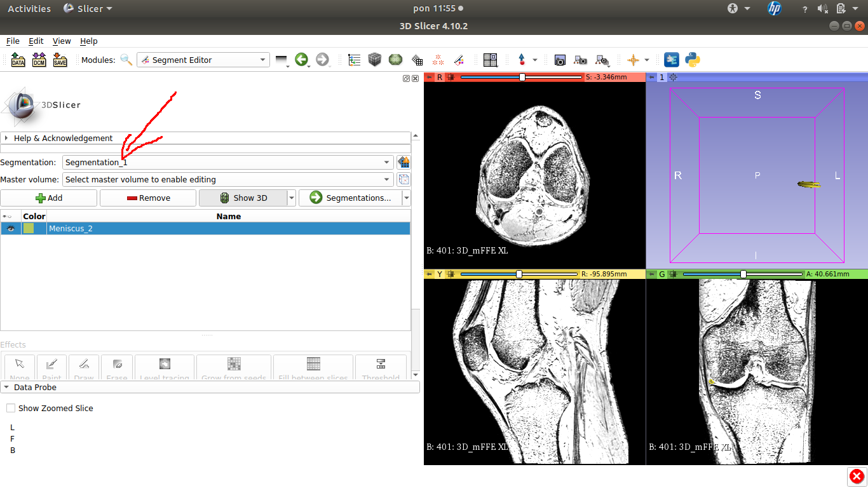The image size is (868, 488).
Task: Open the Data module tree icon
Action: (x=354, y=60)
